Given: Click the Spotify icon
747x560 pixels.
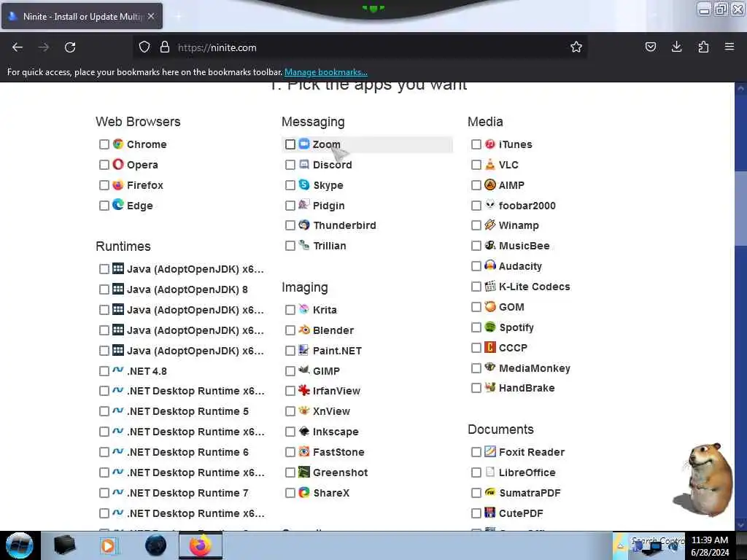Looking at the screenshot, I should click(490, 327).
